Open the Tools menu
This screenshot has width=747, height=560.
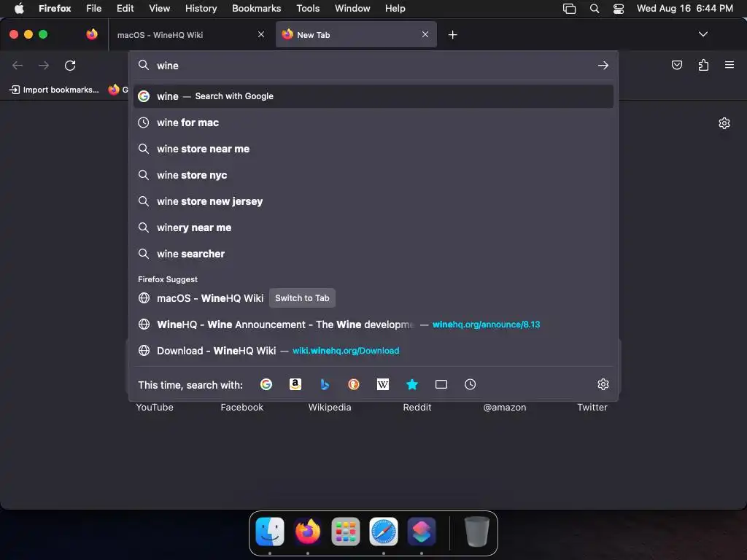click(x=308, y=8)
